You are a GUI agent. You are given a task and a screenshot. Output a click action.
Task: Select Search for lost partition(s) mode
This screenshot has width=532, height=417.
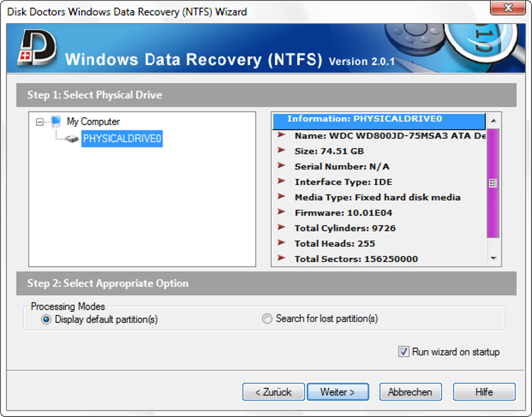tap(267, 318)
